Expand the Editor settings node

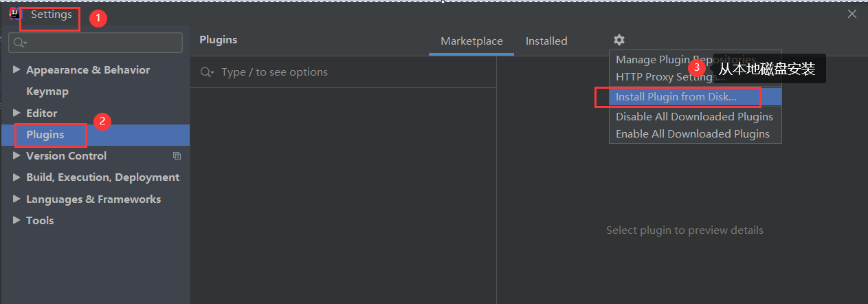17,113
